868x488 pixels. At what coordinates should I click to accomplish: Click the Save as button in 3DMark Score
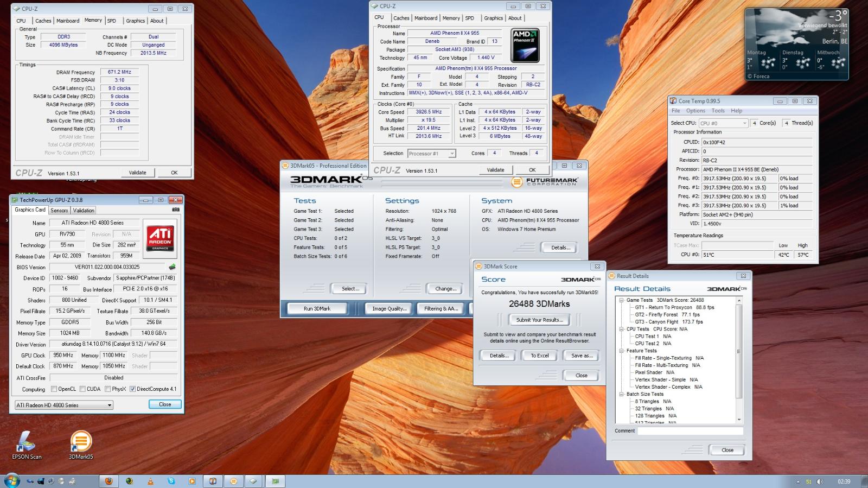click(582, 356)
